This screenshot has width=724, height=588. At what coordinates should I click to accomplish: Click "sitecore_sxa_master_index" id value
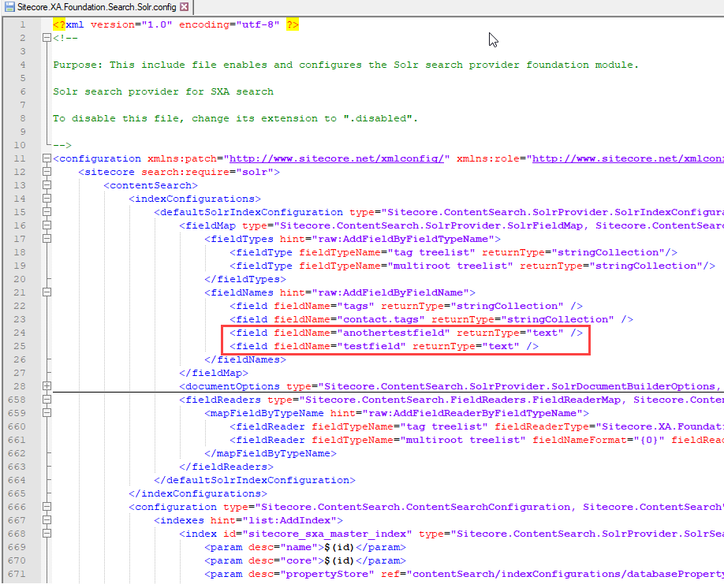[327, 534]
